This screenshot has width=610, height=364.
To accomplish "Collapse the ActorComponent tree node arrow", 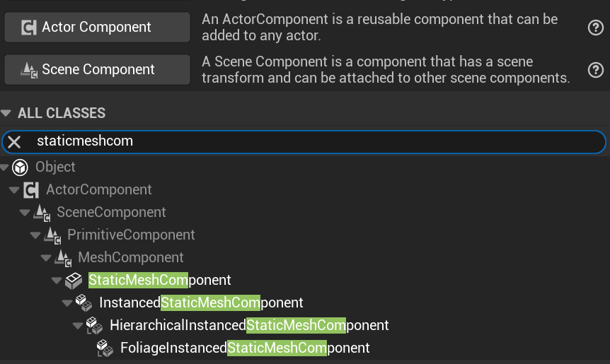I will [x=14, y=190].
